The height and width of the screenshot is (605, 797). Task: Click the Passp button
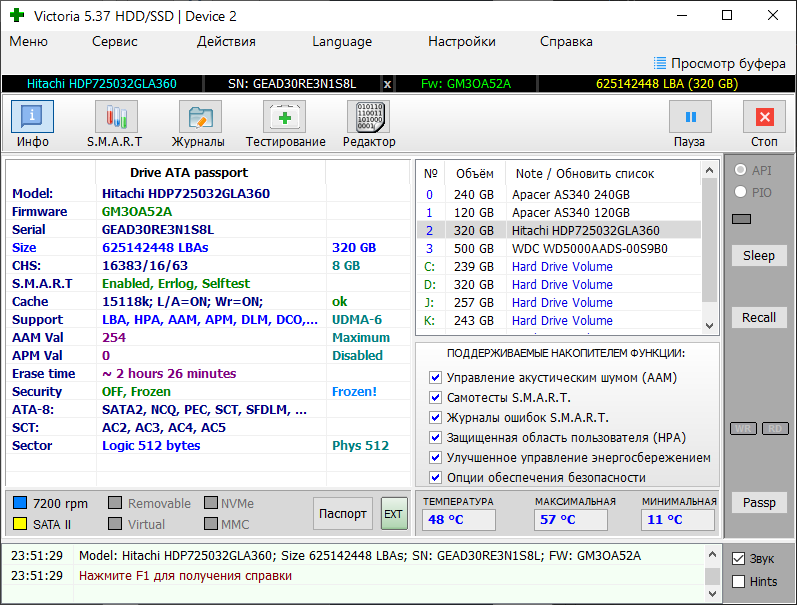[759, 503]
